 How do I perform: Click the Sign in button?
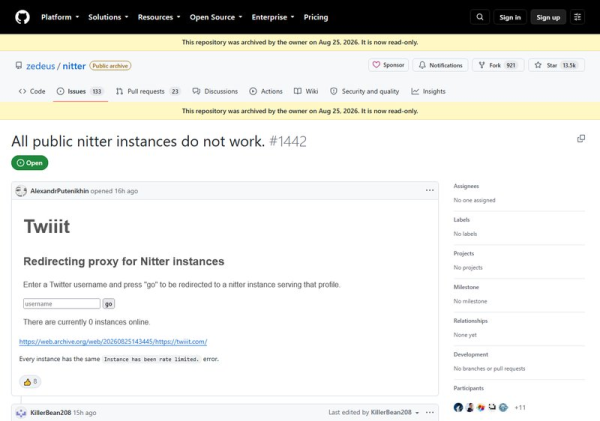point(510,17)
